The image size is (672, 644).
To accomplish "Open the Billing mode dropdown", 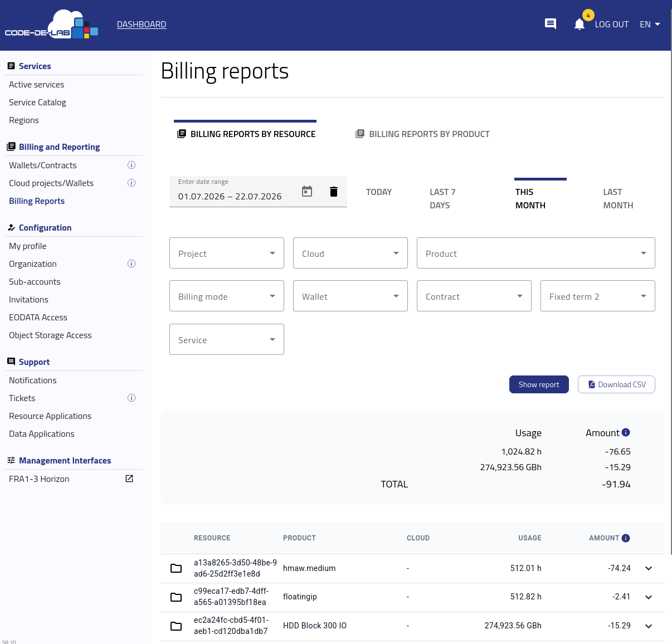I will click(227, 296).
